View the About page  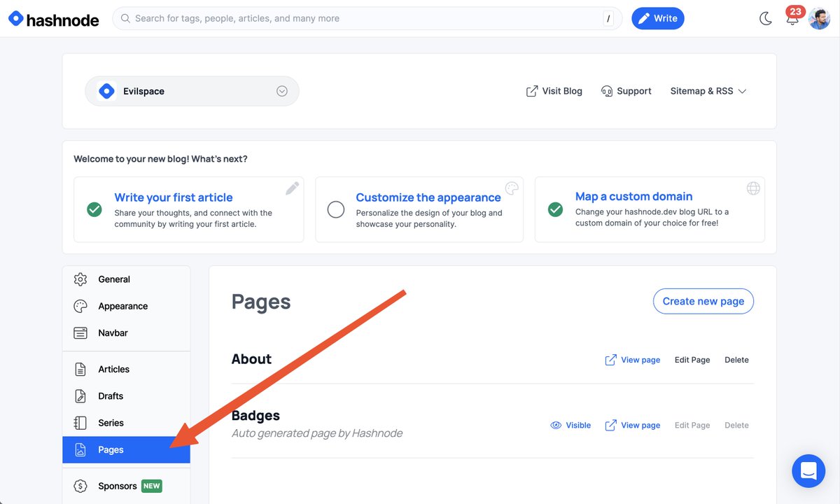(633, 360)
